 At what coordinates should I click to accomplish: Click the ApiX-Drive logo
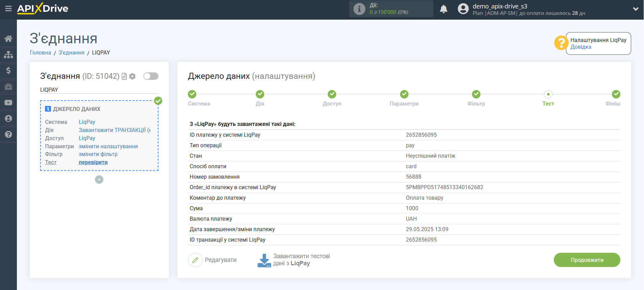pyautogui.click(x=43, y=8)
